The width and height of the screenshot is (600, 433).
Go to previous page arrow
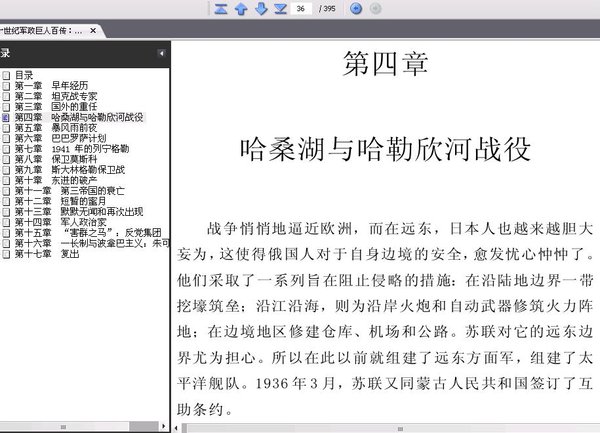pyautogui.click(x=241, y=8)
